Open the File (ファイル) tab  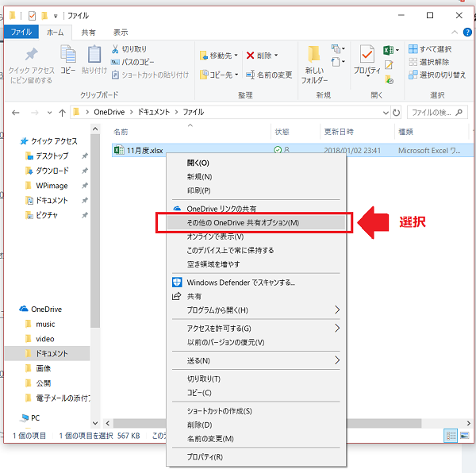21,32
